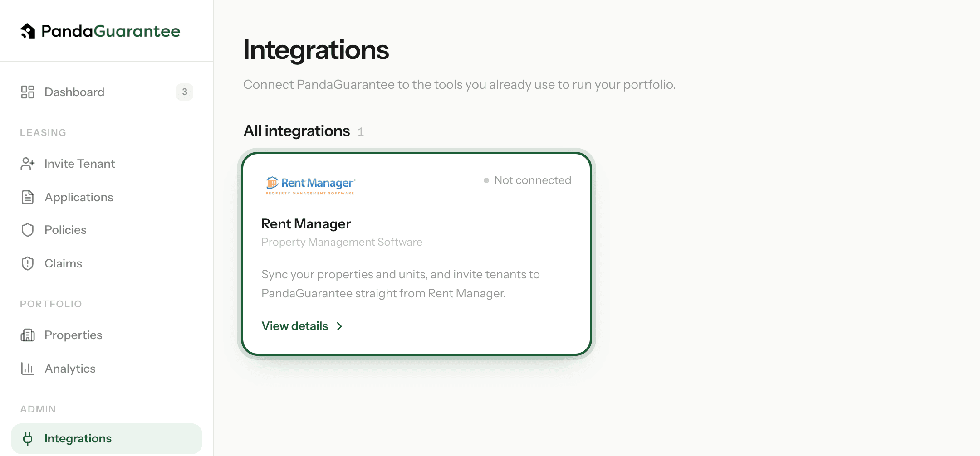Go to Invite Tenant page

tap(107, 164)
